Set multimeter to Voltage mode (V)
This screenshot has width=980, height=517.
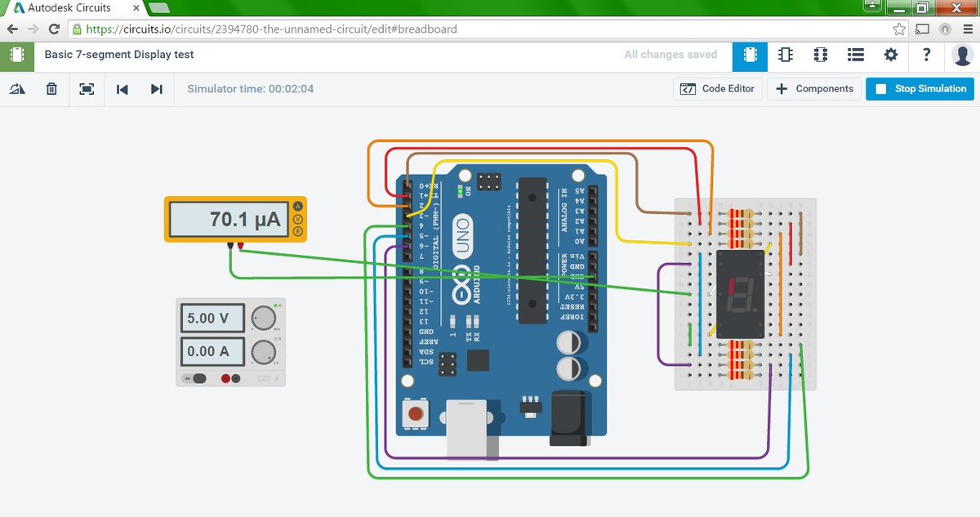pos(298,219)
